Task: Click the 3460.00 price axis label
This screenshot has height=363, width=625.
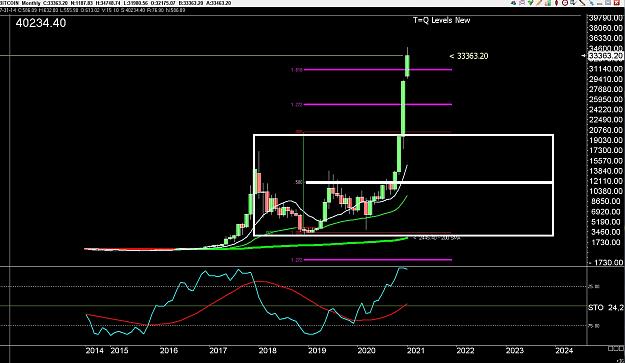Action: pyautogui.click(x=605, y=232)
